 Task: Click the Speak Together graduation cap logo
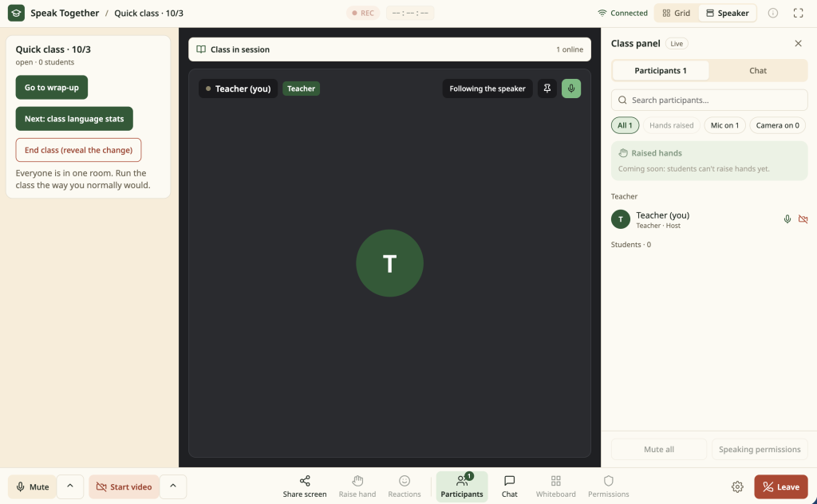pyautogui.click(x=16, y=13)
